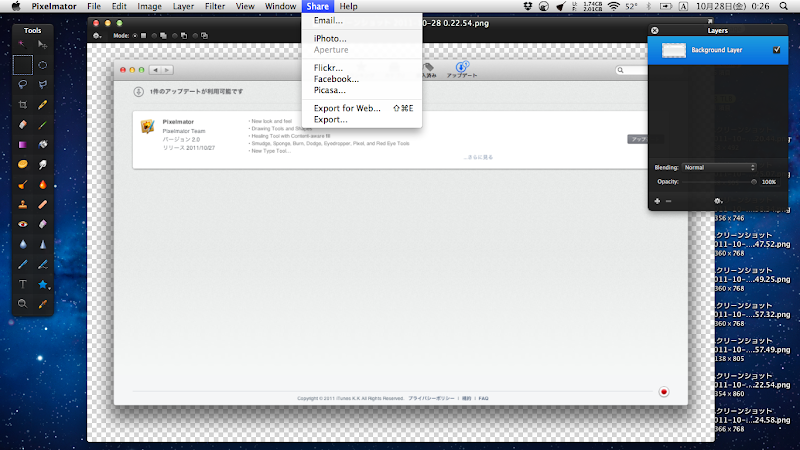
Task: Select the Lasso tool
Action: (22, 85)
